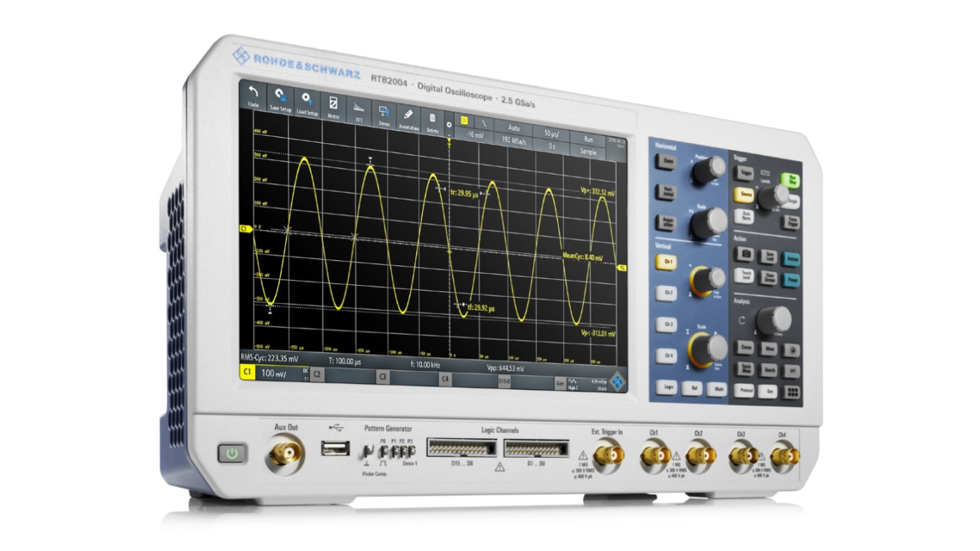Switch to the C4 channel tab
The height and width of the screenshot is (551, 980).
tap(444, 379)
